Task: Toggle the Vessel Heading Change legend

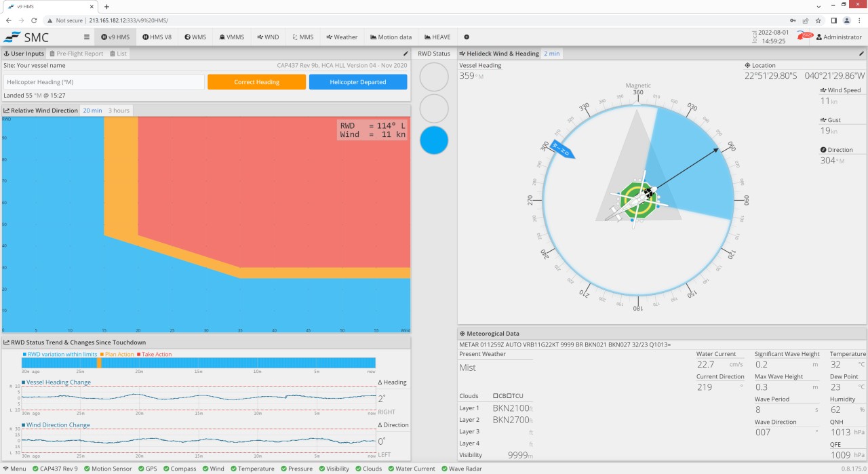Action: point(56,382)
